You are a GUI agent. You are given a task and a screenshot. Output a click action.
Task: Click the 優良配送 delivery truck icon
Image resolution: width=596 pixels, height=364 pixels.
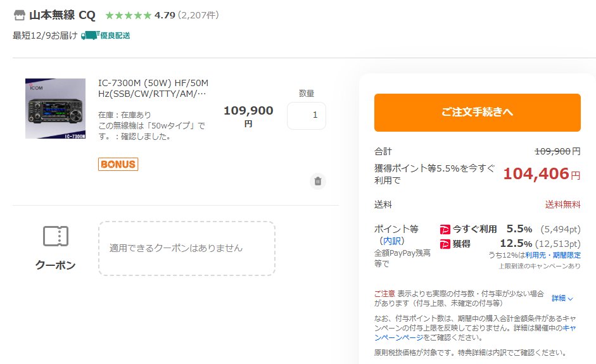90,35
